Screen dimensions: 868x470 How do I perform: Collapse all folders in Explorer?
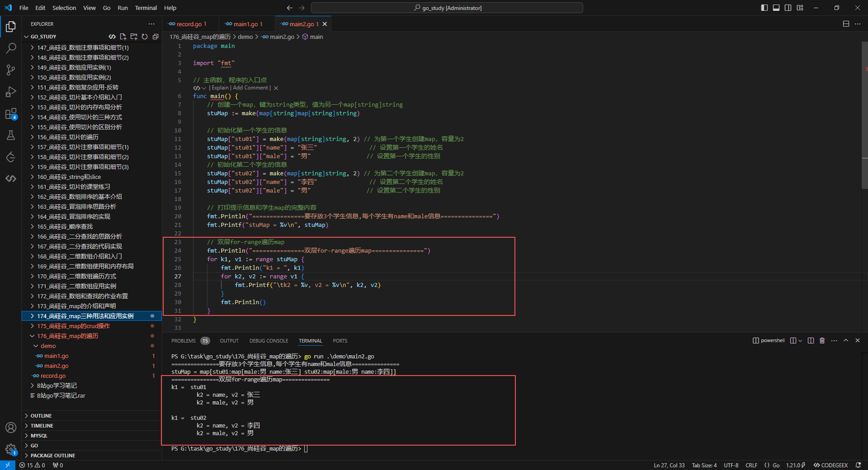156,37
